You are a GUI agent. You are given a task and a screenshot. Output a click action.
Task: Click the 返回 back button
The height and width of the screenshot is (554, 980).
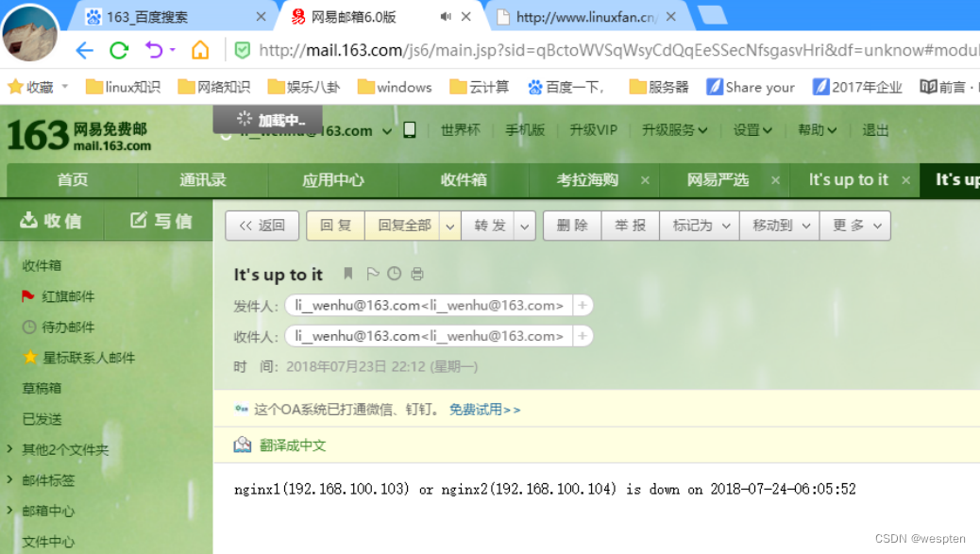262,226
